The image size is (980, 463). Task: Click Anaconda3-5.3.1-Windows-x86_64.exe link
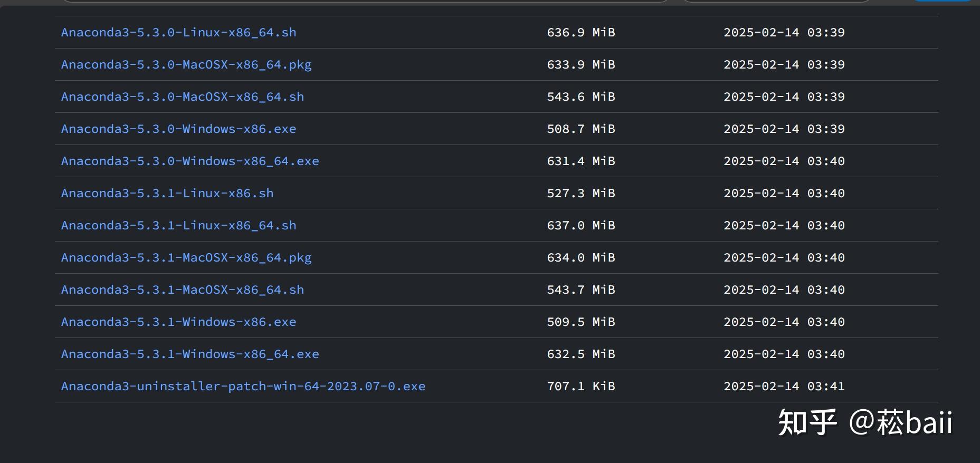(x=190, y=354)
